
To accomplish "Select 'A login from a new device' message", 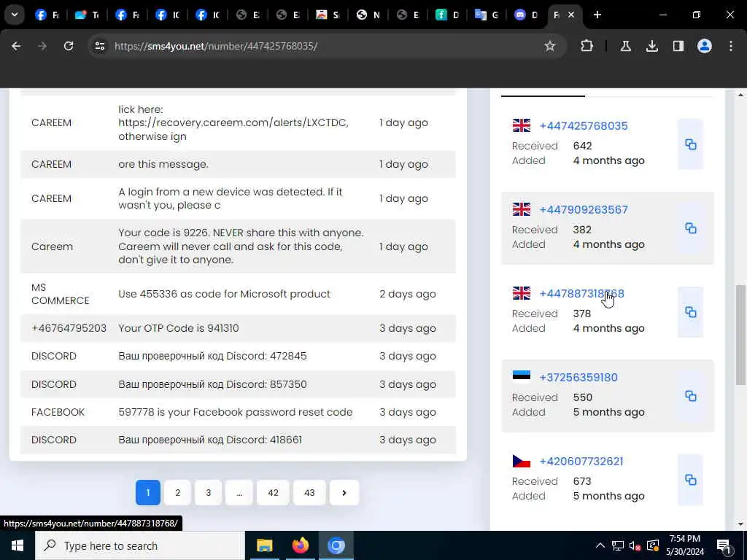I will click(x=230, y=198).
